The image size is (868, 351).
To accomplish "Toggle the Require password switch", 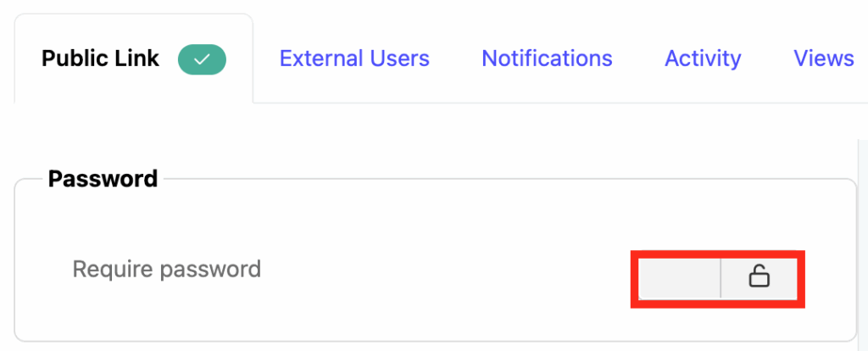I will 718,276.
